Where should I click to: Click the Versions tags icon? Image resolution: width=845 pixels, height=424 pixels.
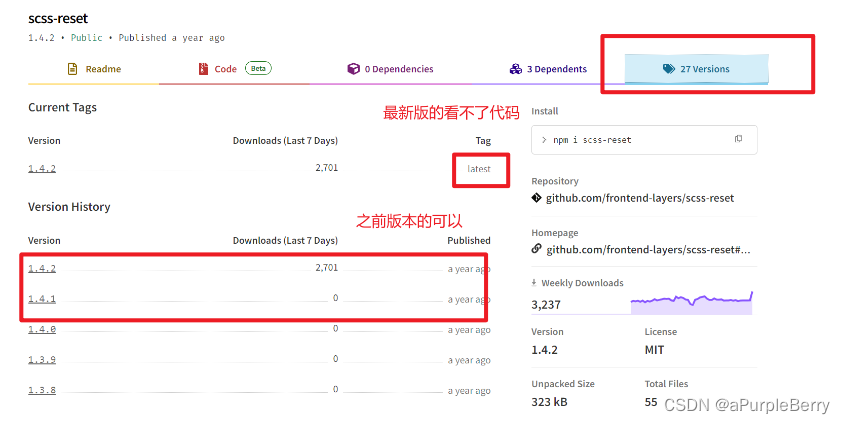click(669, 69)
